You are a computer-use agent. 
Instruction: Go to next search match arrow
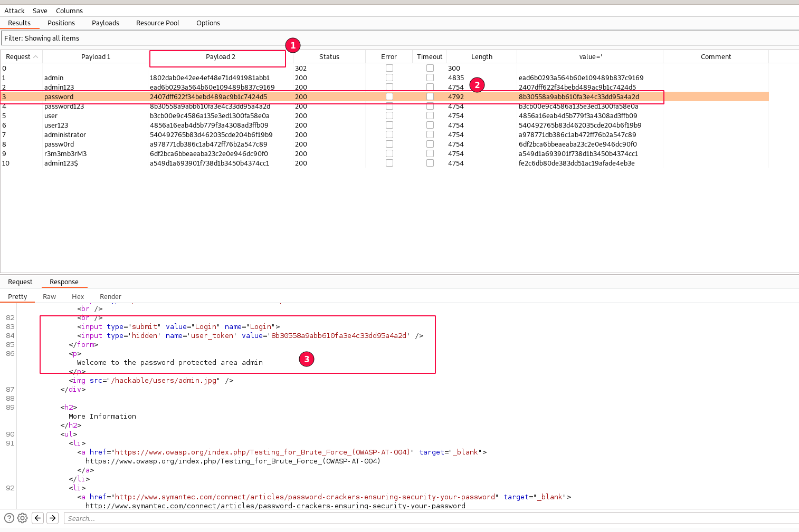coord(53,518)
